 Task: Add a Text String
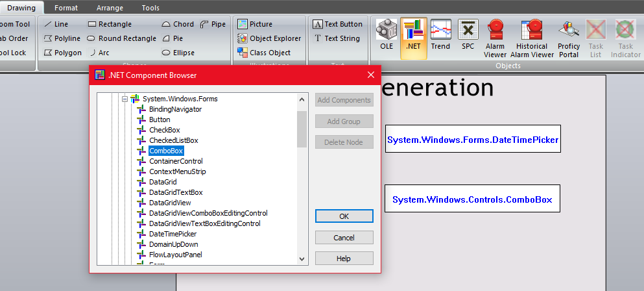[337, 38]
